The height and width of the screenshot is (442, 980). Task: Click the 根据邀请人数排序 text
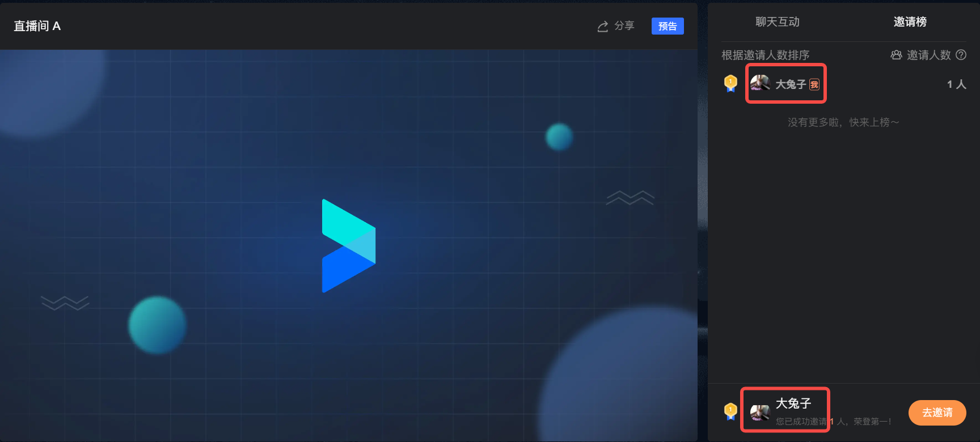click(x=765, y=55)
